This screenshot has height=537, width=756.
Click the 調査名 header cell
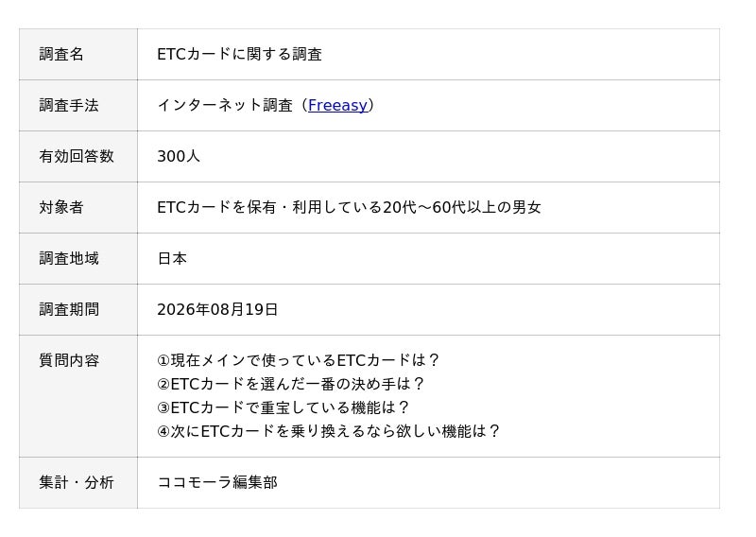point(78,54)
